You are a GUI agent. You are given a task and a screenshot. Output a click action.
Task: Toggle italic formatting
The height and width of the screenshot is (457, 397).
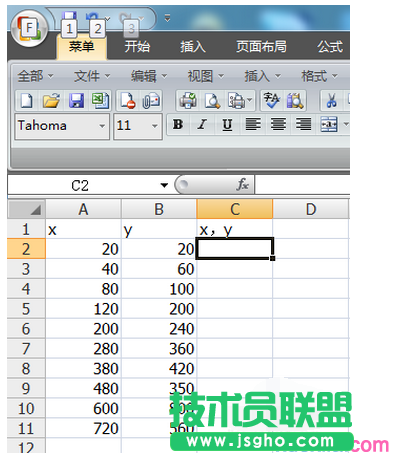(x=202, y=125)
